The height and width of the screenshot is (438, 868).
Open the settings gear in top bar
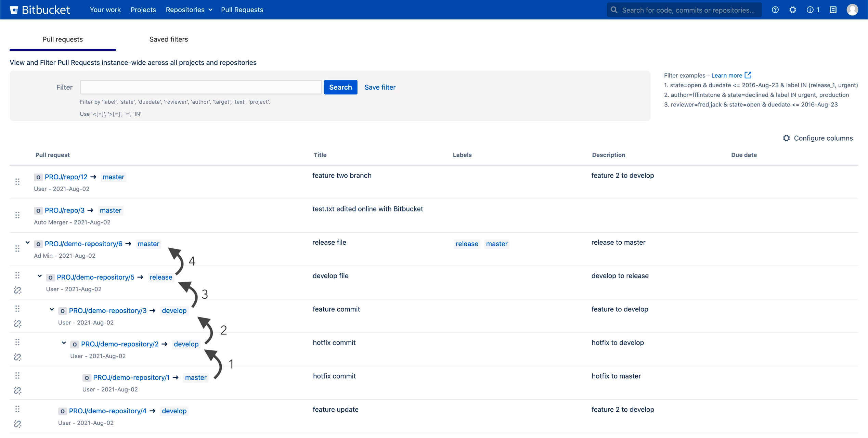click(x=793, y=10)
